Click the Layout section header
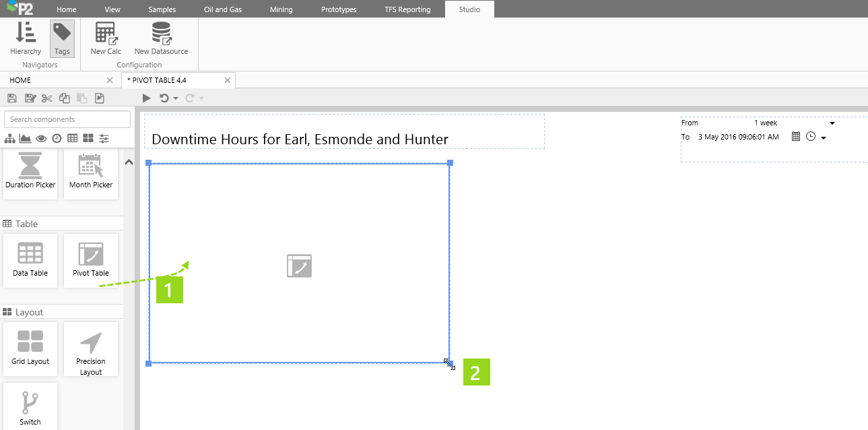868x430 pixels. 62,312
